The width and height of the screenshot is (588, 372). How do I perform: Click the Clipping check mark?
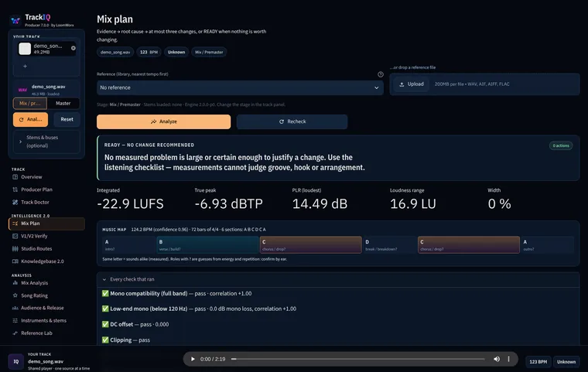coord(105,340)
